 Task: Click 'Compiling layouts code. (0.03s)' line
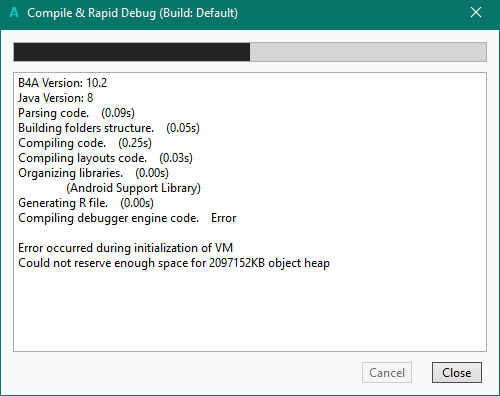(x=105, y=158)
